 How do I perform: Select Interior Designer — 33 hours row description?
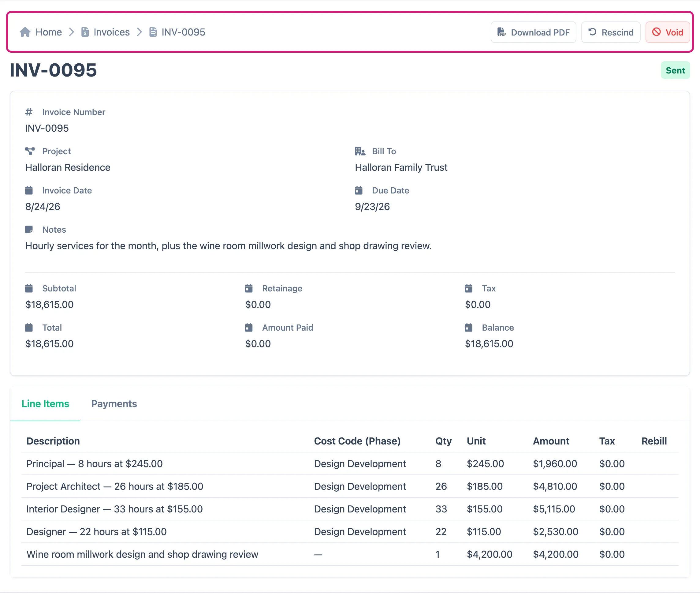coord(114,509)
